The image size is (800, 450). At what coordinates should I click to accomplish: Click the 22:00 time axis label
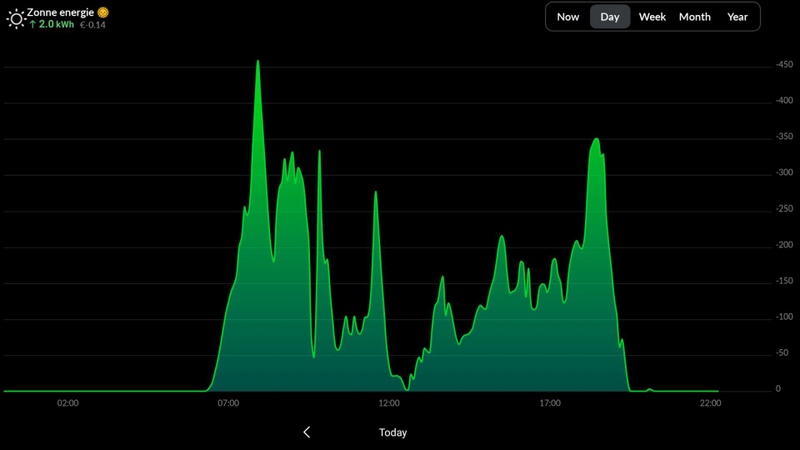point(710,403)
